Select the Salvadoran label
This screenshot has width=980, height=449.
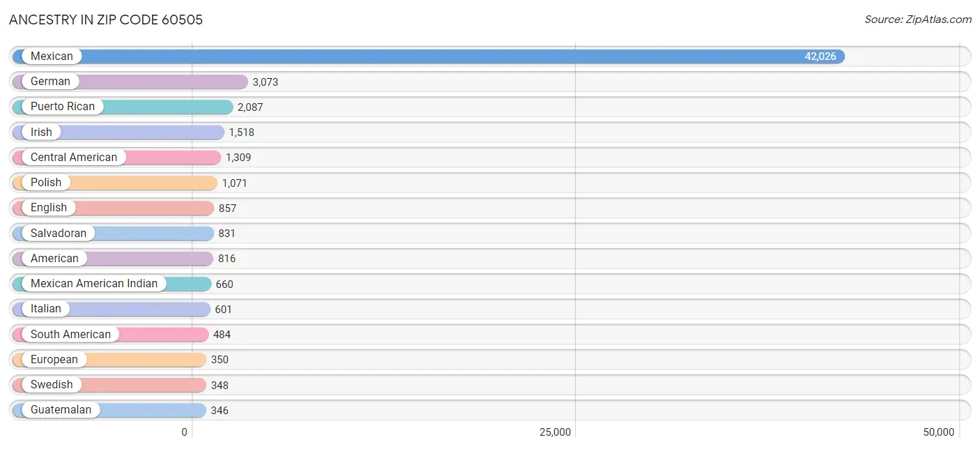[59, 233]
